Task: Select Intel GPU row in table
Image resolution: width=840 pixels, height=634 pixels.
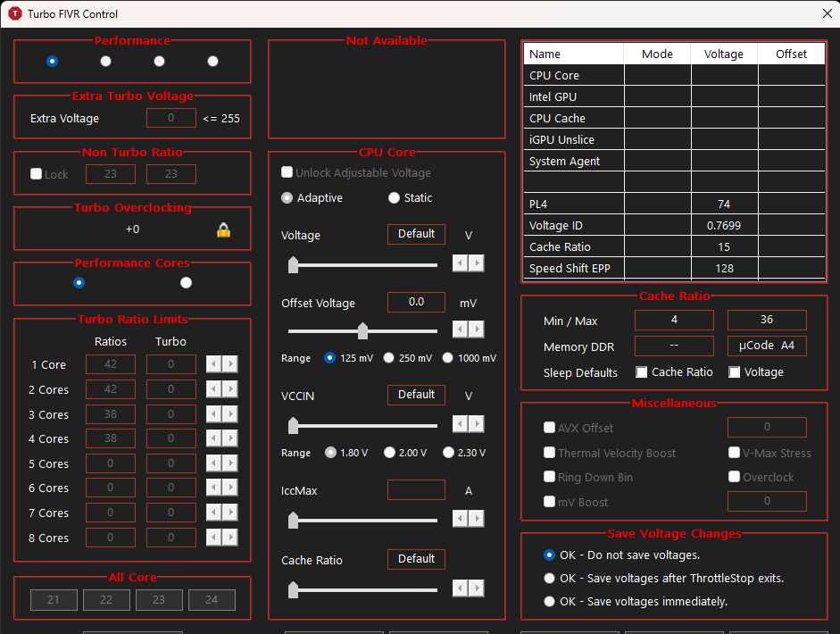Action: 674,97
